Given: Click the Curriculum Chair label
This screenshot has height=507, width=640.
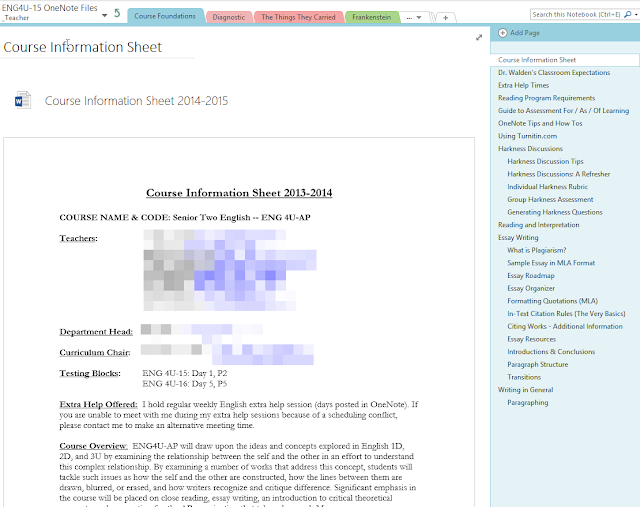Looking at the screenshot, I should (x=95, y=352).
